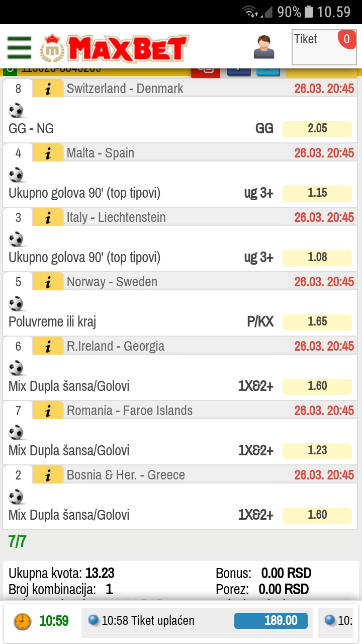Open the clock icon in bottom bar
The height and width of the screenshot is (644, 362).
tap(22, 621)
